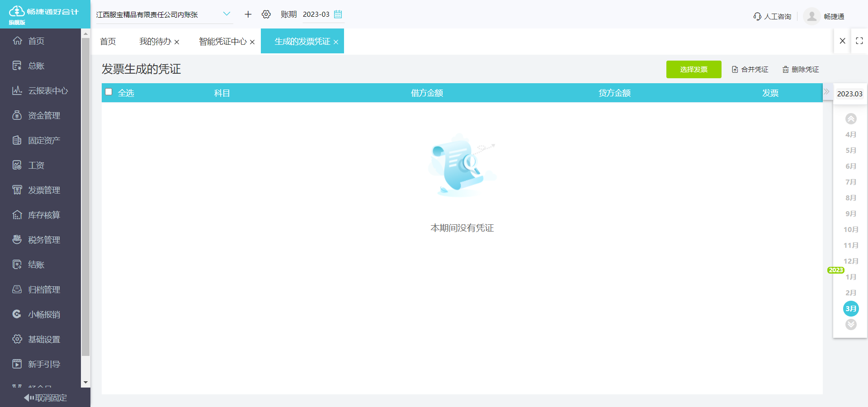This screenshot has height=407, width=868.
Task: Collapse month panel via double-right arrow
Action: click(x=827, y=91)
